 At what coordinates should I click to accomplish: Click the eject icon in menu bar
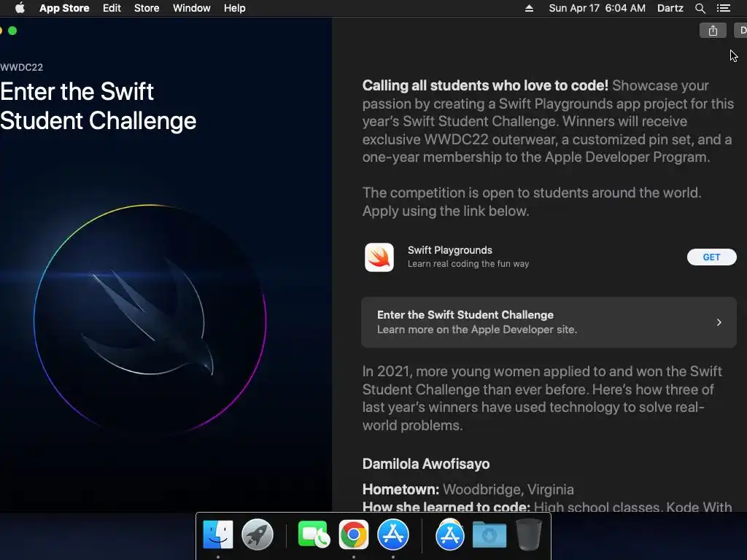click(529, 8)
